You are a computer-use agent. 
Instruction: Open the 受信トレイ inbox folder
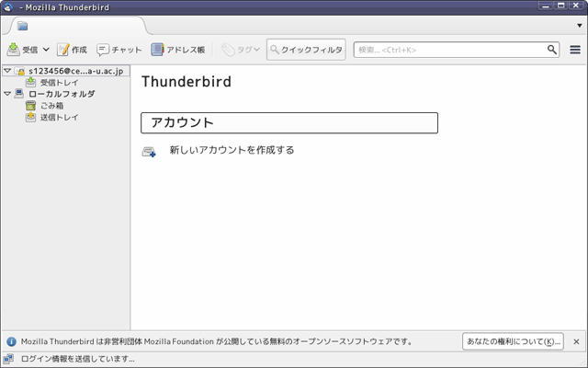59,83
